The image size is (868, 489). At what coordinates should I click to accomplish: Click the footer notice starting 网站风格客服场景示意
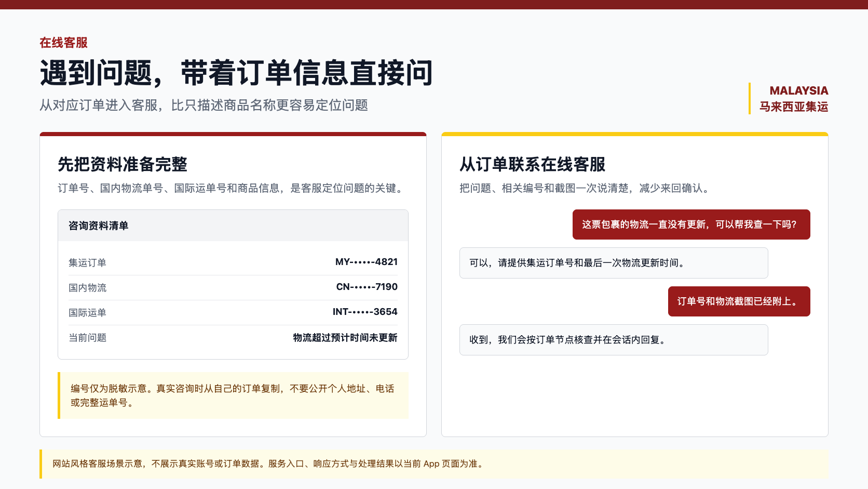pos(434,464)
